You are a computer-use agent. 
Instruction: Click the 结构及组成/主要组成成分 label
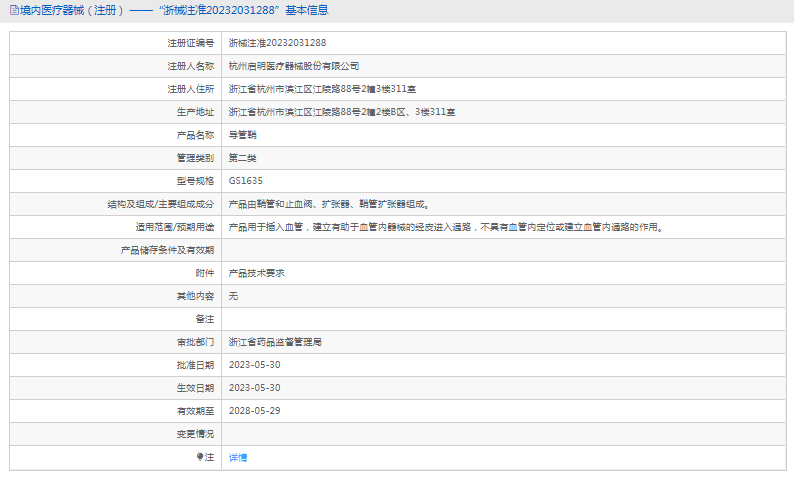[161, 204]
